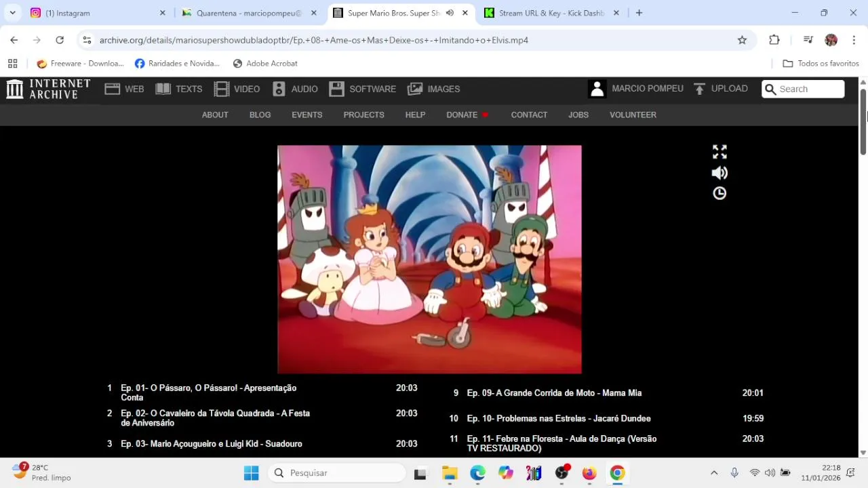View site information icon in address bar
The height and width of the screenshot is (488, 868).
[x=87, y=40]
